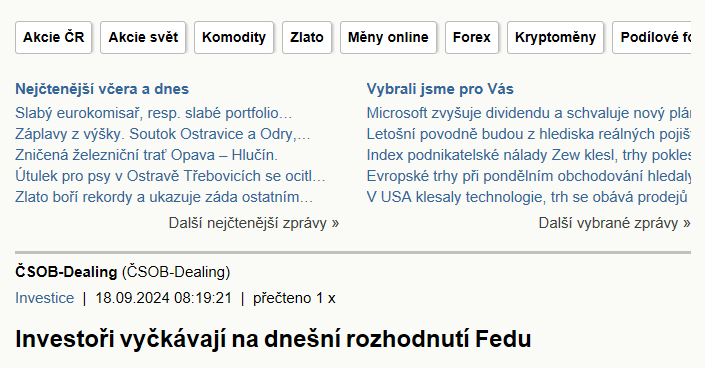Open Měny online

tap(388, 37)
